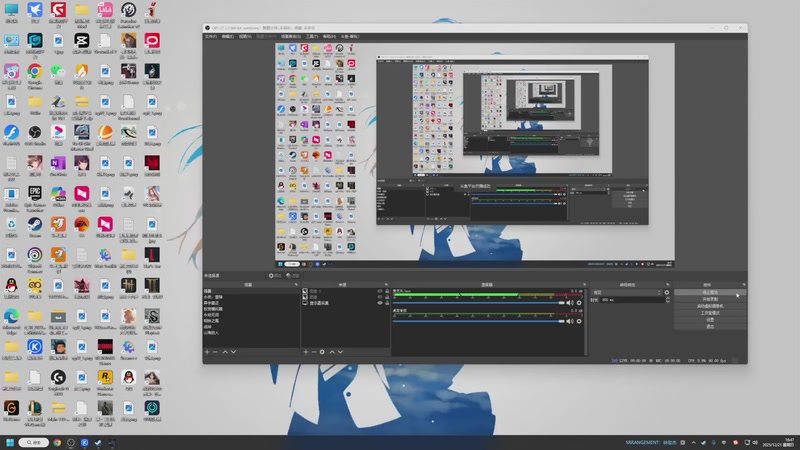Click the Properties button above the Scenes dock
The height and width of the screenshot is (450, 800).
275,276
